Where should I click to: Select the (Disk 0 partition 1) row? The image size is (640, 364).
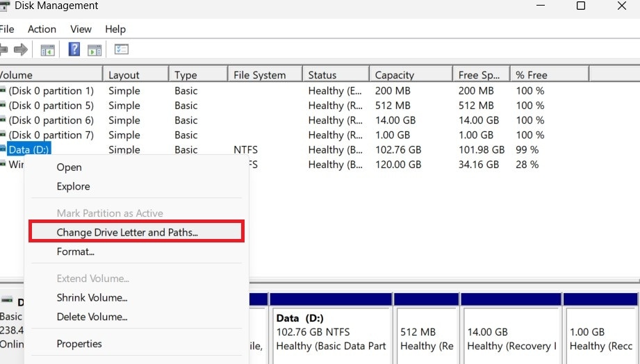(51, 90)
